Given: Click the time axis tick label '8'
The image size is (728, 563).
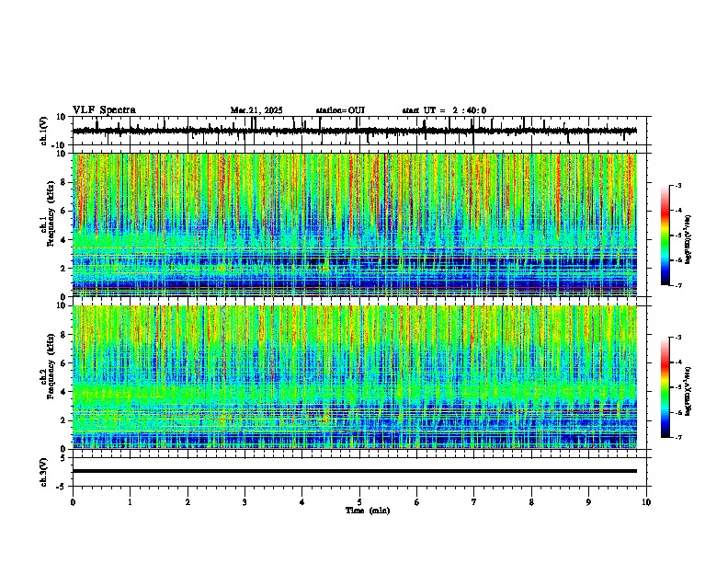Looking at the screenshot, I should (531, 502).
